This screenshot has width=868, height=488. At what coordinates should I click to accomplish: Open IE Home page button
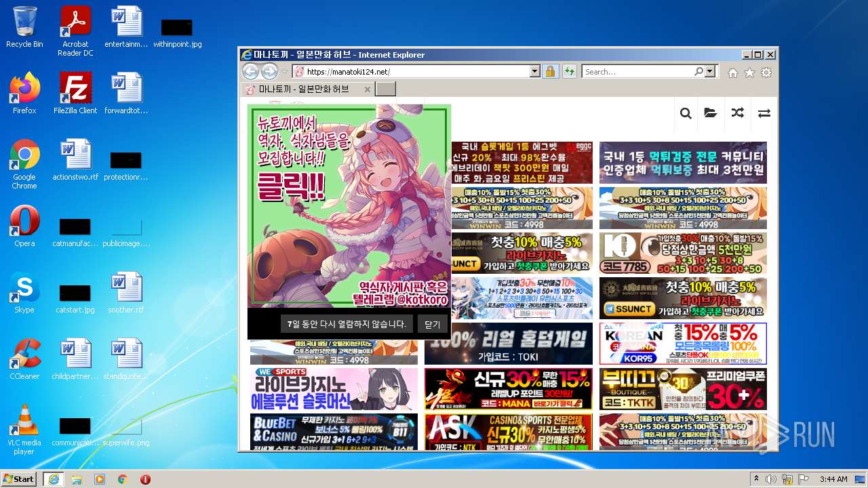pos(733,73)
